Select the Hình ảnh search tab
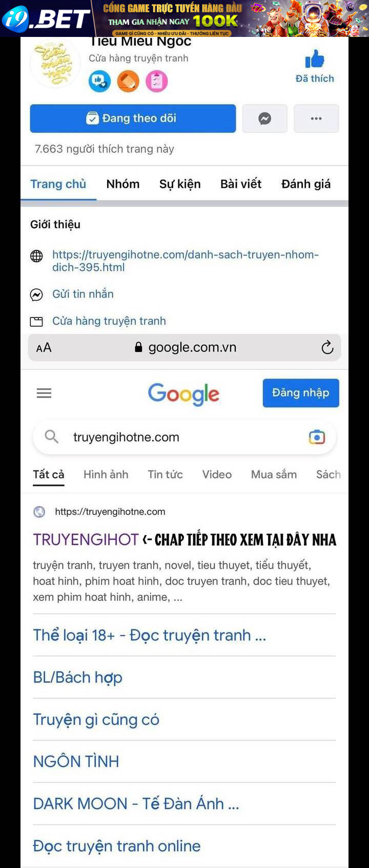369x868 pixels. pyautogui.click(x=106, y=475)
